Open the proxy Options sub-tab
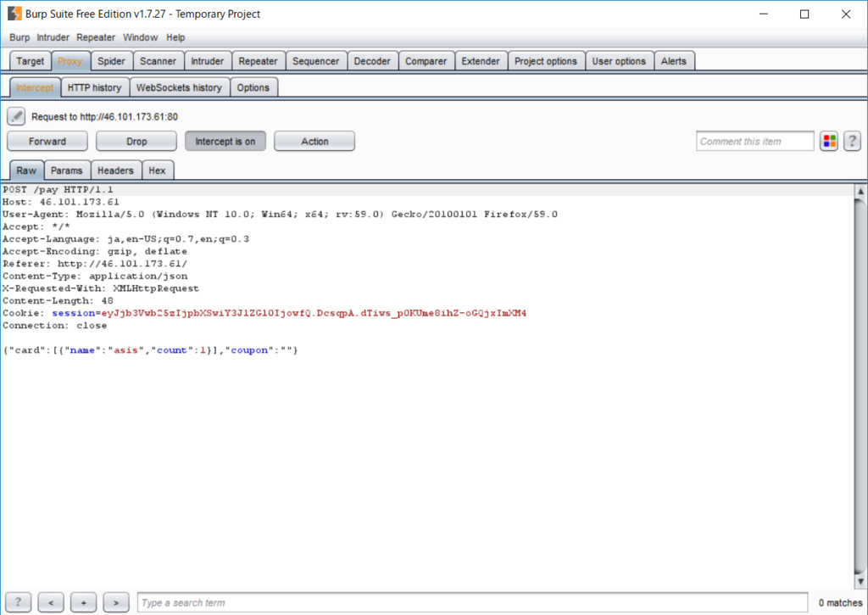 [x=253, y=87]
